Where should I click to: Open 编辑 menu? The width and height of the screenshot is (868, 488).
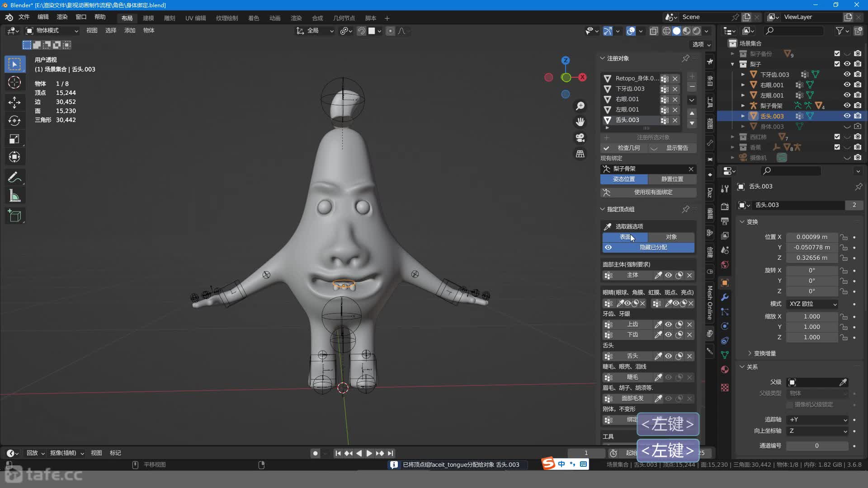tap(43, 17)
